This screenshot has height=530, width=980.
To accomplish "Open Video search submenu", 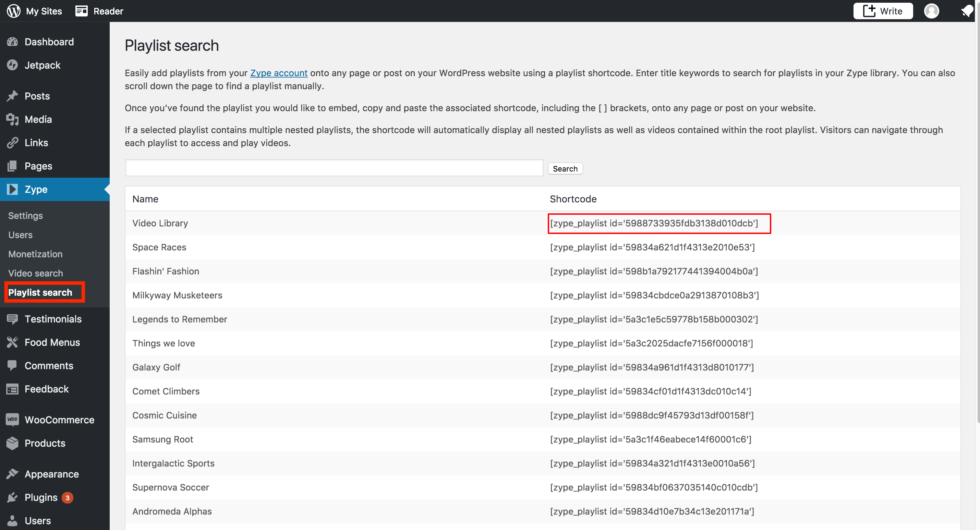I will pos(35,273).
